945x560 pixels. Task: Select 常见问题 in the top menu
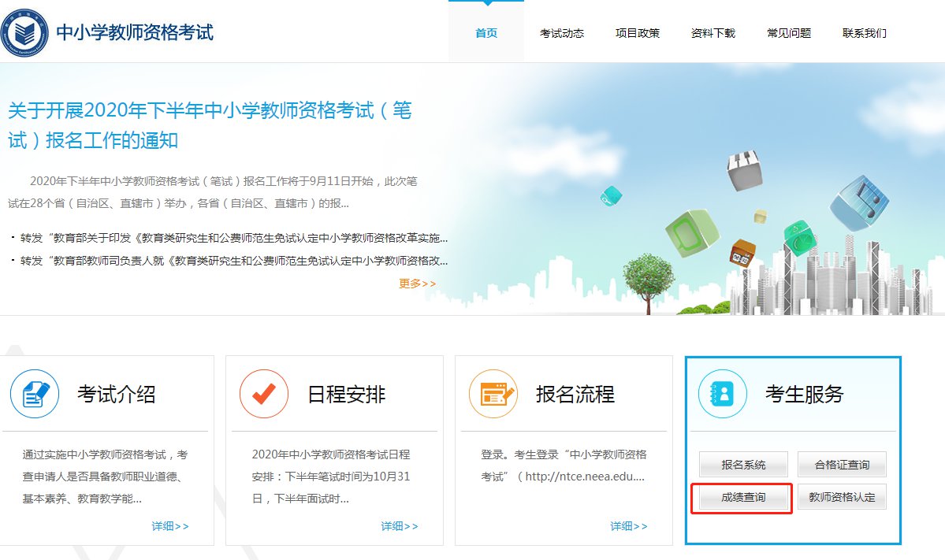click(789, 33)
